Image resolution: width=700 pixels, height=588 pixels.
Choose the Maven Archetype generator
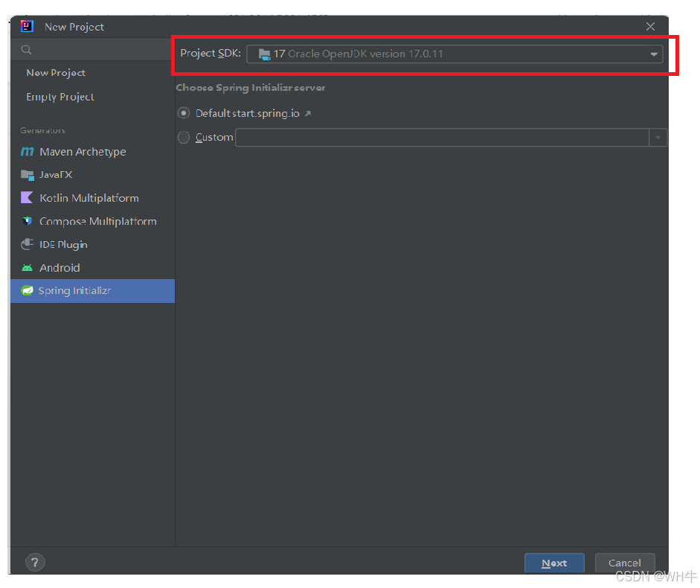(x=92, y=152)
